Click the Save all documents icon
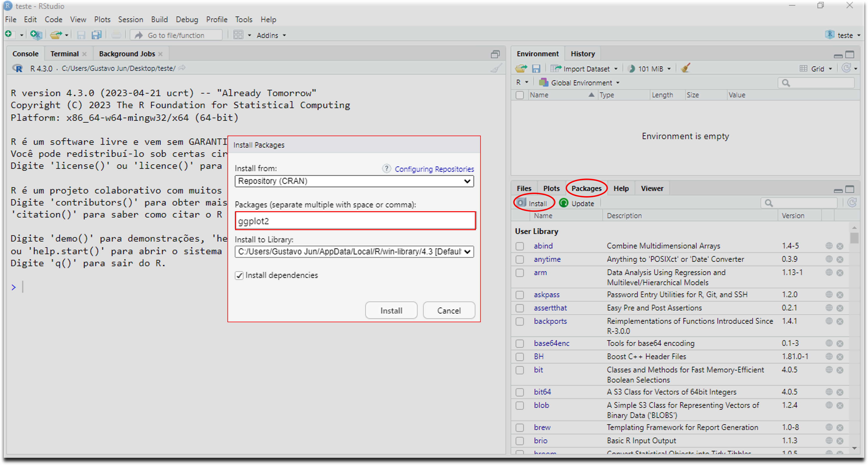868x465 pixels. (97, 35)
